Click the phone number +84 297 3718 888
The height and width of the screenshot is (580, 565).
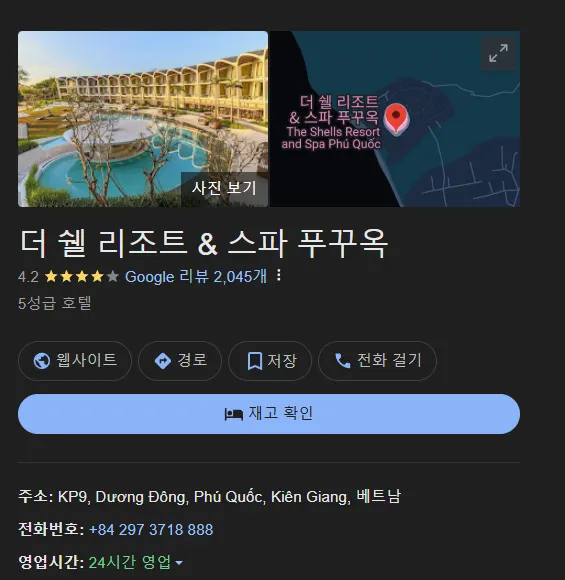[151, 529]
